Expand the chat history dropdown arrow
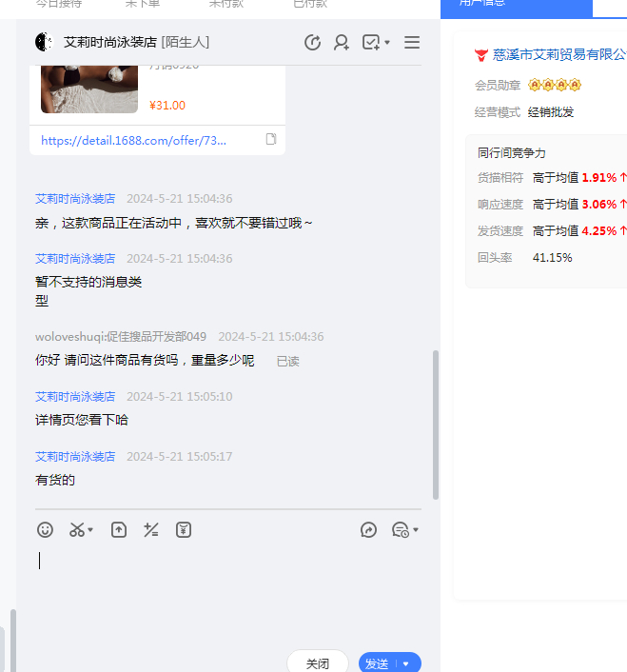This screenshot has height=672, width=627. point(416,530)
